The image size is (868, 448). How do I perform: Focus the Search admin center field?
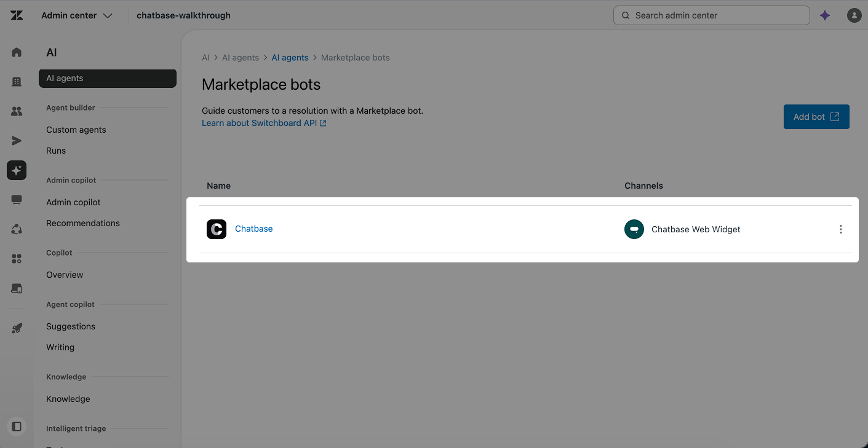(x=712, y=15)
